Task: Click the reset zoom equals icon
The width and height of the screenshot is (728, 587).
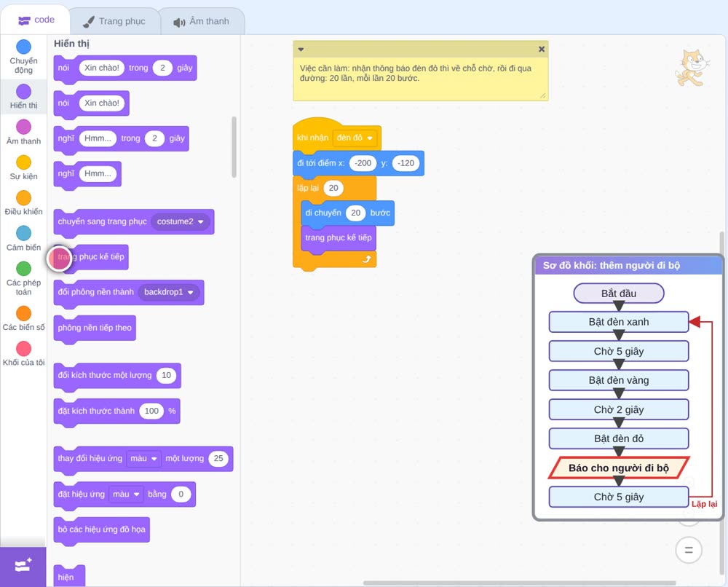Action: point(689,551)
